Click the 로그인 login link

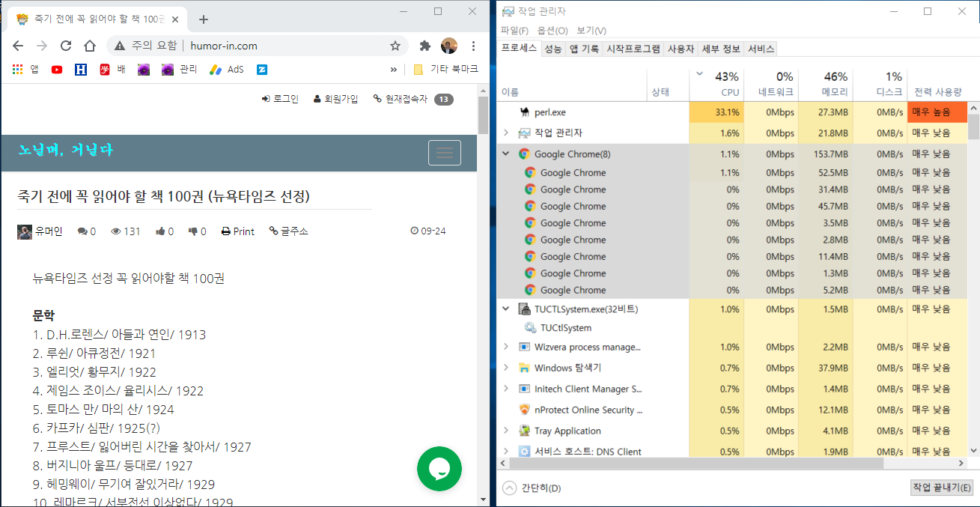coord(280,99)
